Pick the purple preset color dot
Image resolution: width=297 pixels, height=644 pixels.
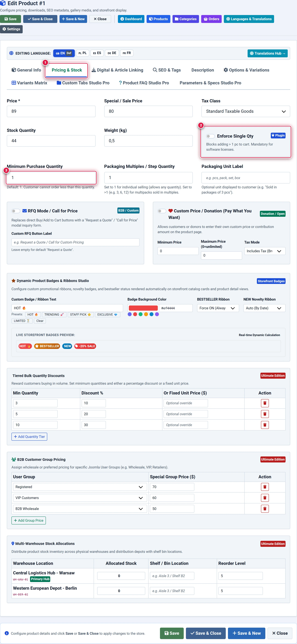(x=157, y=314)
